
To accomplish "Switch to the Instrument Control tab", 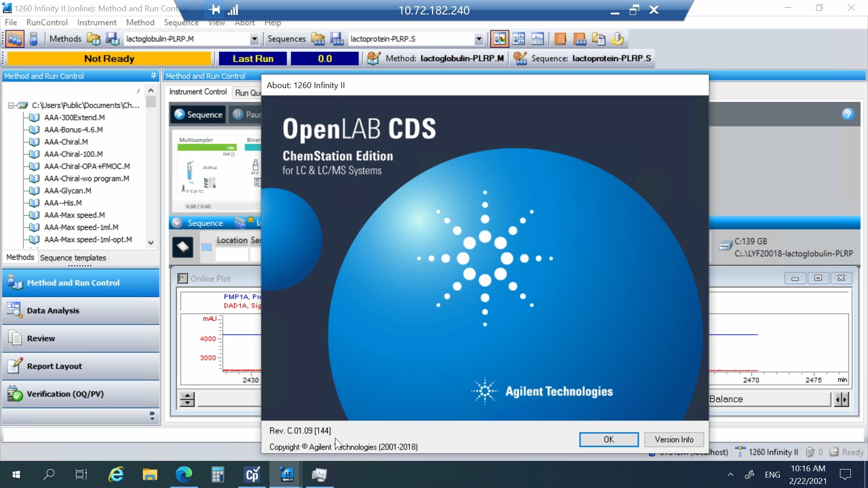I will [x=198, y=92].
